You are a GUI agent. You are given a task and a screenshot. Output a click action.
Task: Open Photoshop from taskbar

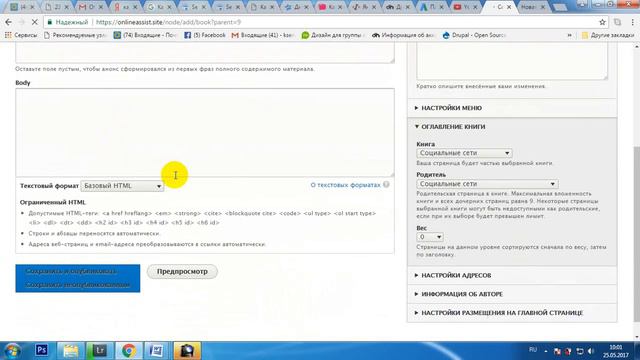click(x=42, y=351)
